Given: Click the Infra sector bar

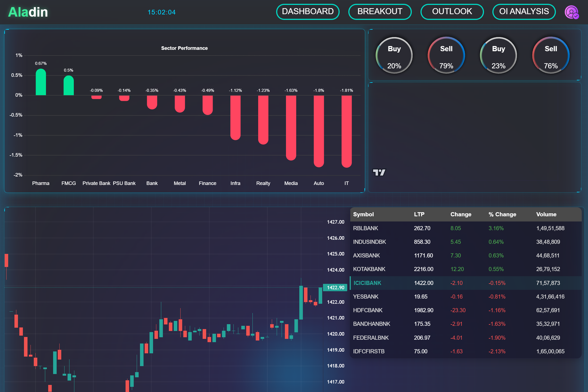Looking at the screenshot, I should tap(235, 118).
